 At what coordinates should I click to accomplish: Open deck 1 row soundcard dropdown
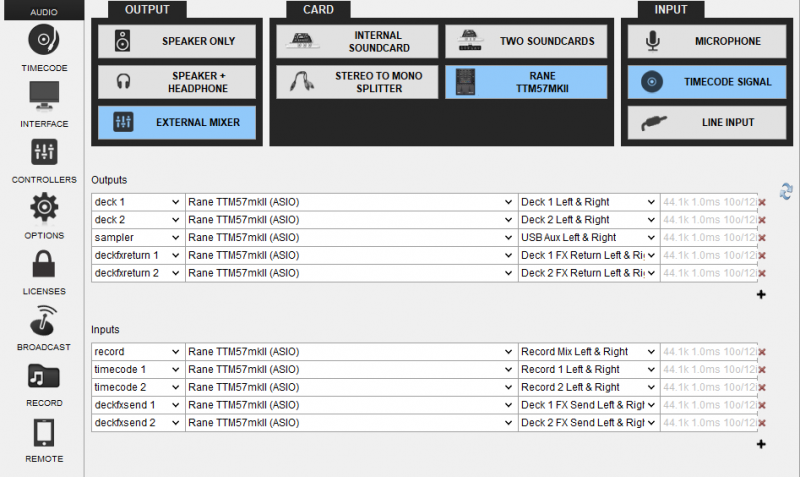tap(351, 202)
